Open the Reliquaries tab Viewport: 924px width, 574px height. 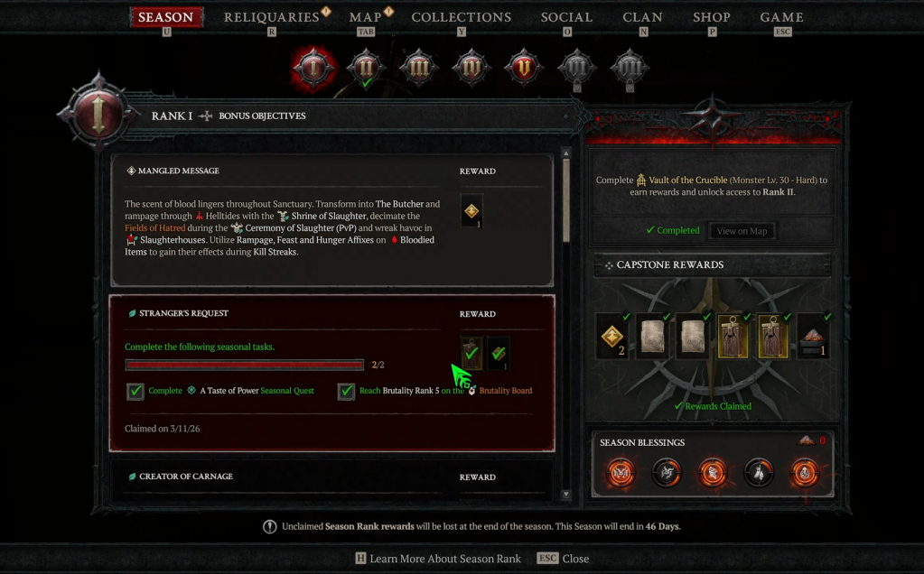click(271, 17)
